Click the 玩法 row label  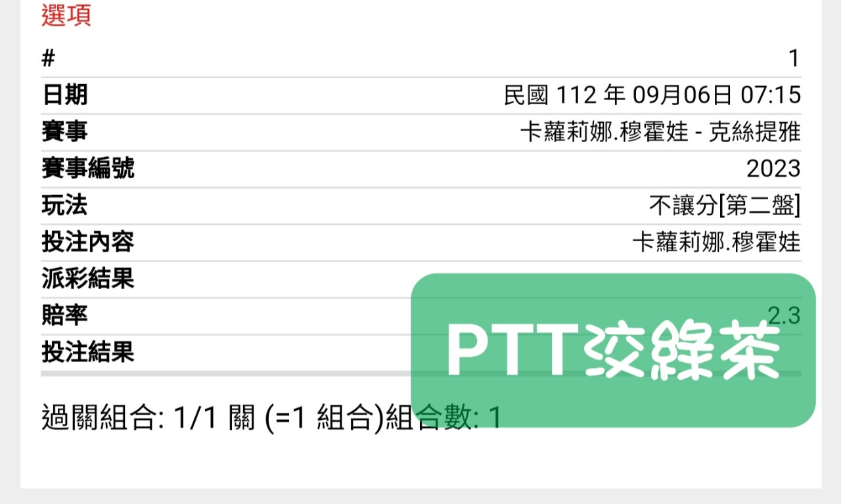64,206
